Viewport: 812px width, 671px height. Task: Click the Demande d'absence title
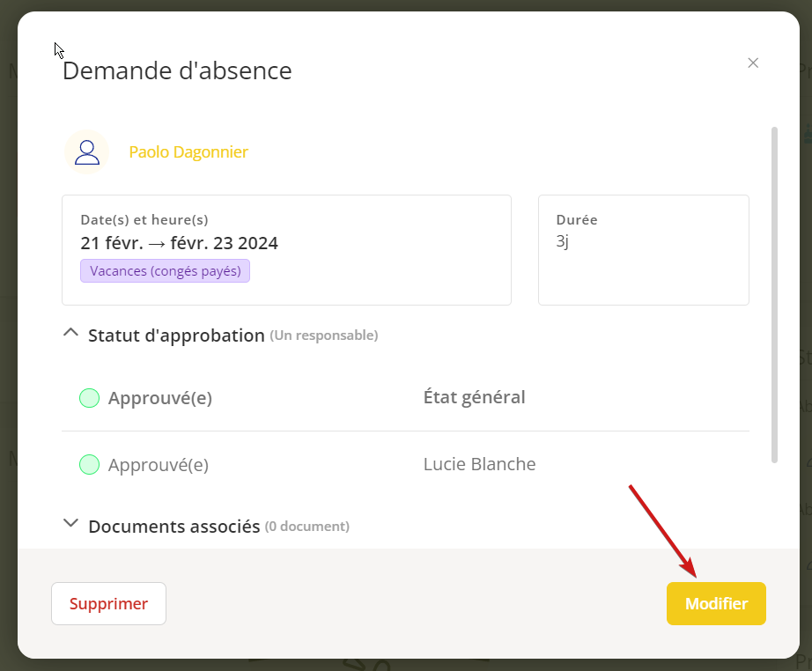coord(177,70)
